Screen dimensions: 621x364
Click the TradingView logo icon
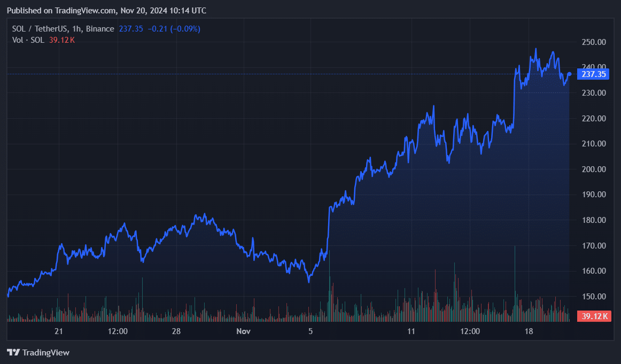point(12,352)
